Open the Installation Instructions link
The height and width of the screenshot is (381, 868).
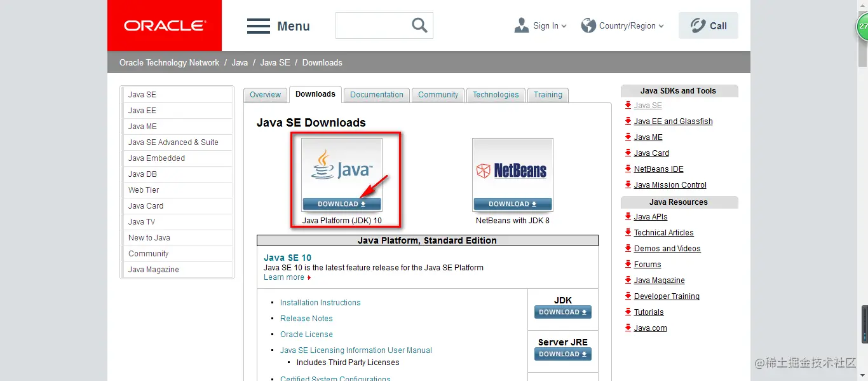(320, 303)
